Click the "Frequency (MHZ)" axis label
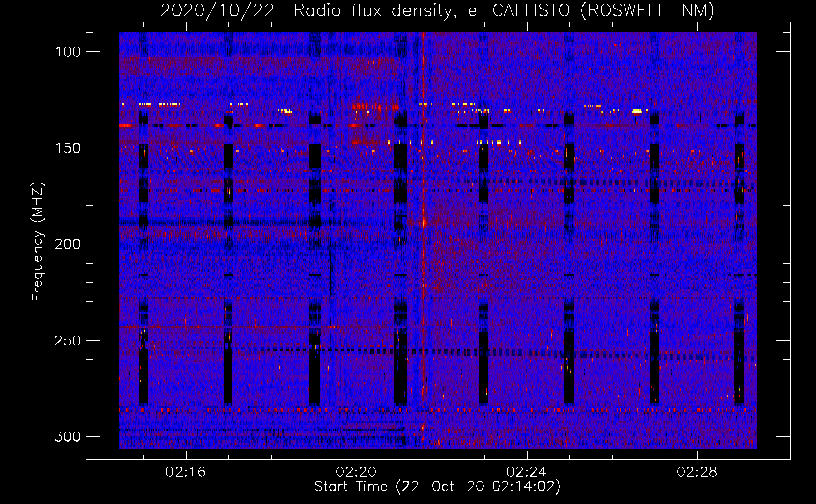The height and width of the screenshot is (504, 816). 38,242
